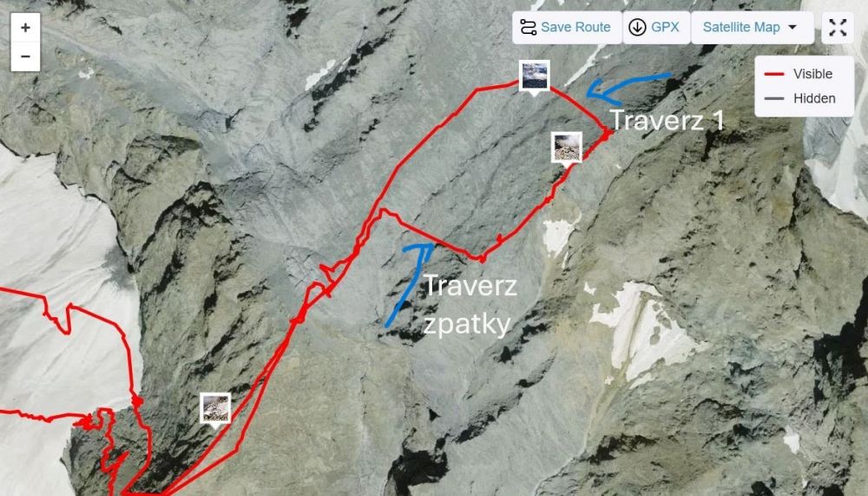The width and height of the screenshot is (868, 496).
Task: Click the Satellite Map dropdown caret
Action: 792,27
